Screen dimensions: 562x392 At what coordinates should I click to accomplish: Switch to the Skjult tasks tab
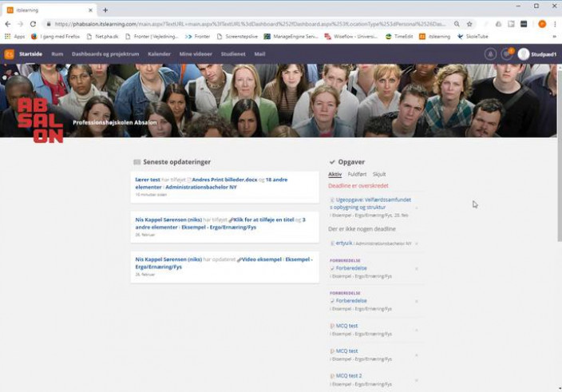click(x=379, y=174)
